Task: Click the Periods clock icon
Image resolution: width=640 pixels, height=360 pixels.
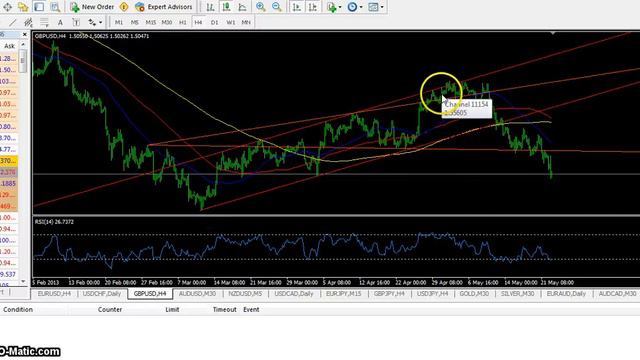Action: click(x=352, y=7)
